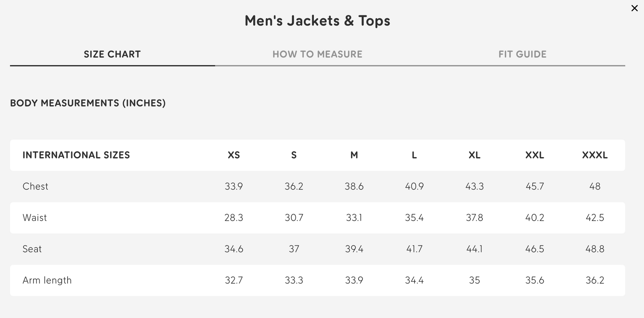Select the Waist row label
Screen dimensions: 644x318
point(35,218)
